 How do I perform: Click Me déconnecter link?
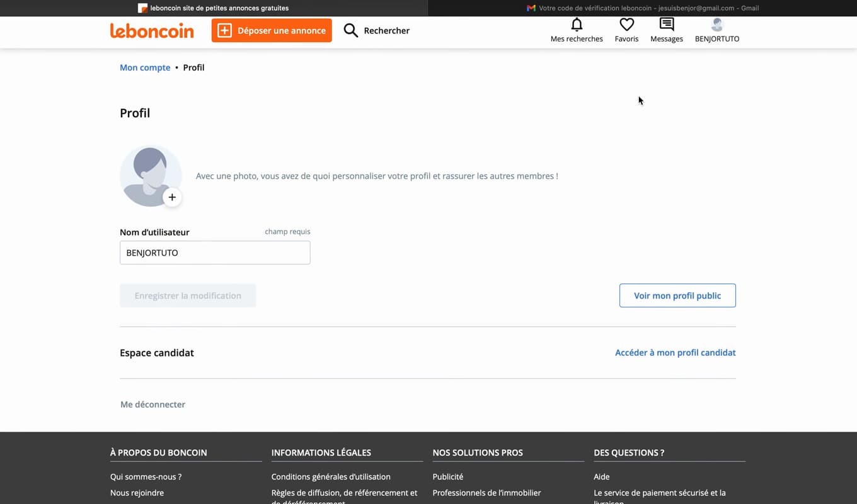click(x=152, y=404)
